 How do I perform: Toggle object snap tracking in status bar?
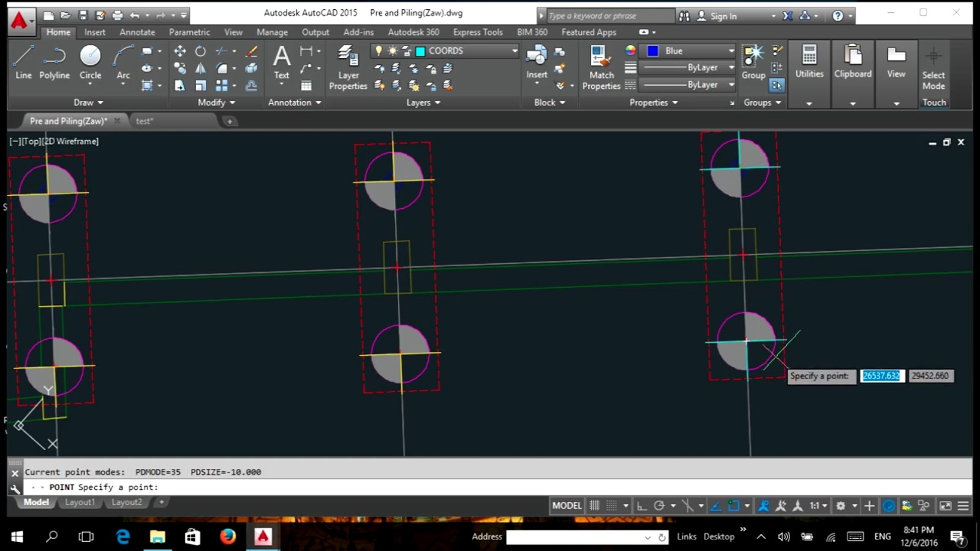(715, 506)
